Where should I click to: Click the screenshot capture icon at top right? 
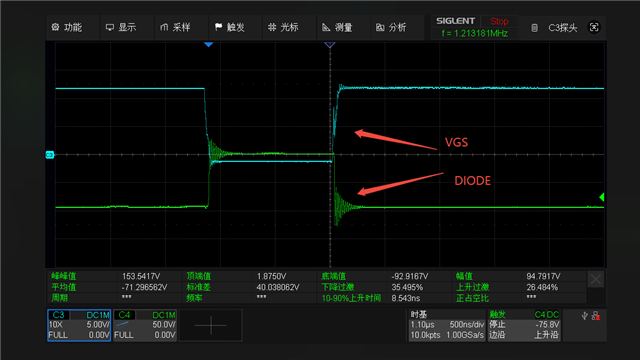point(594,27)
